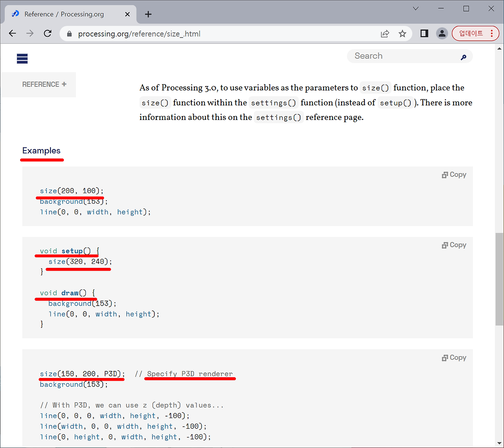
Task: Click the Specify P3D renderer comment
Action: [190, 374]
